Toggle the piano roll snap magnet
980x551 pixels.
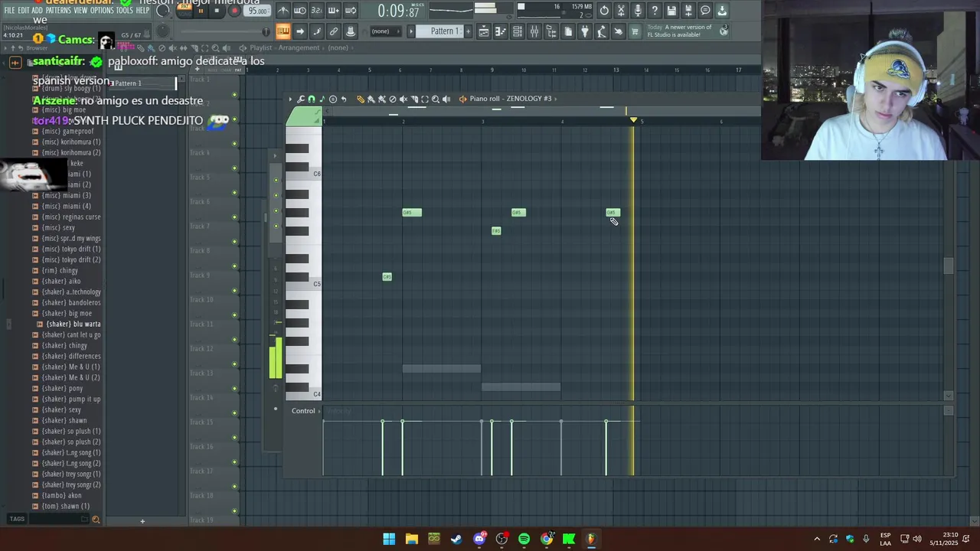312,99
